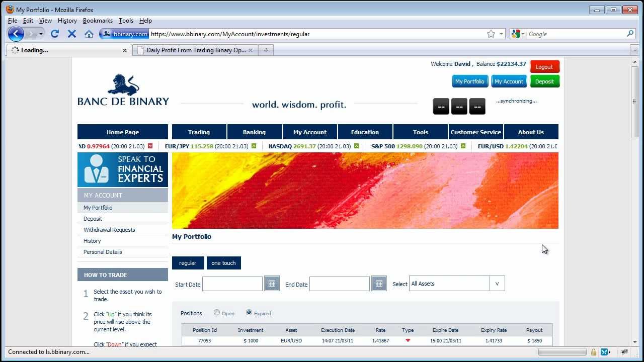The height and width of the screenshot is (362, 644).
Task: Select My Portfolio in sidebar
Action: [123, 208]
